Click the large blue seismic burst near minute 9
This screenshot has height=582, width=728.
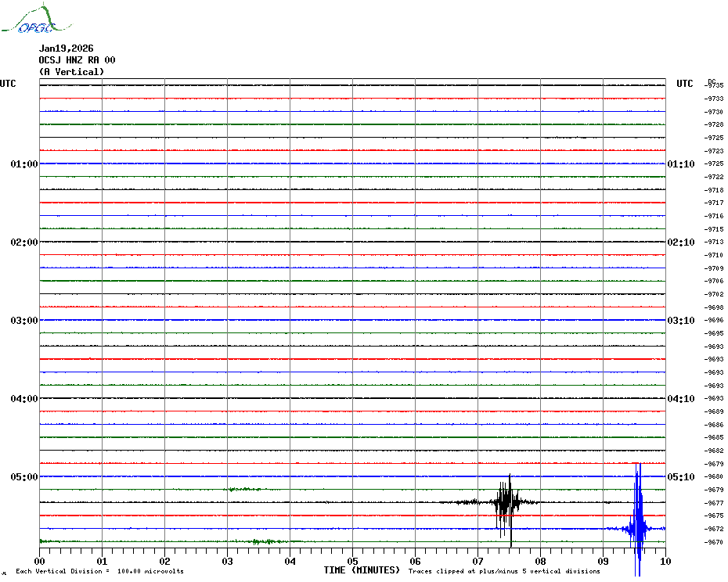point(638,526)
